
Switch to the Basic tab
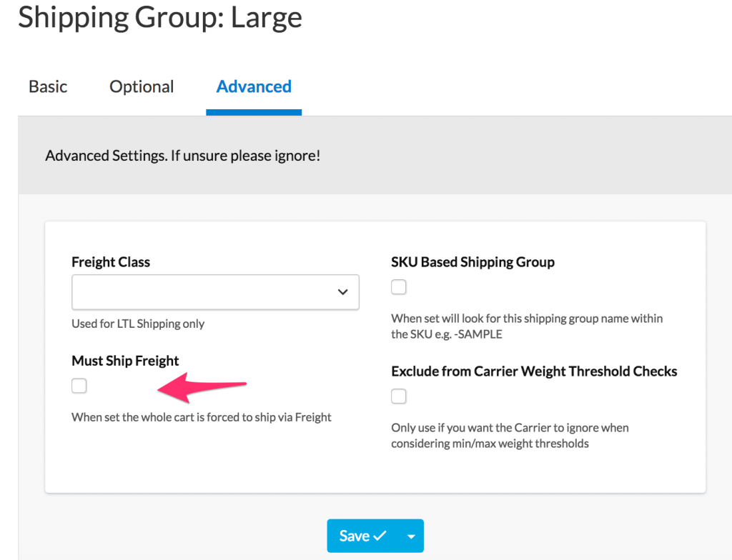[x=48, y=87]
